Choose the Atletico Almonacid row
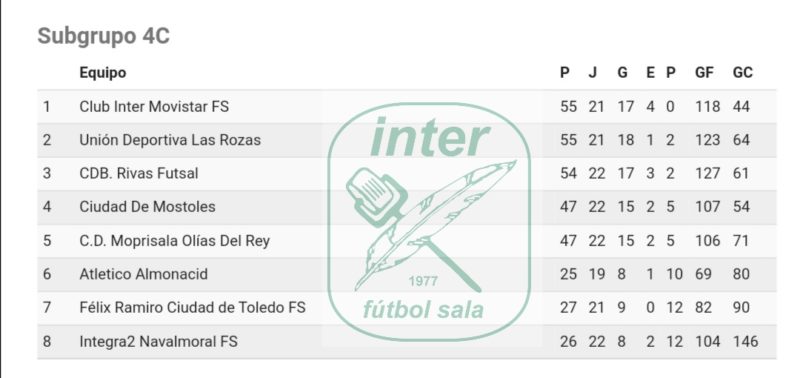Viewport: 800px width, 378px height. pyautogui.click(x=407, y=274)
